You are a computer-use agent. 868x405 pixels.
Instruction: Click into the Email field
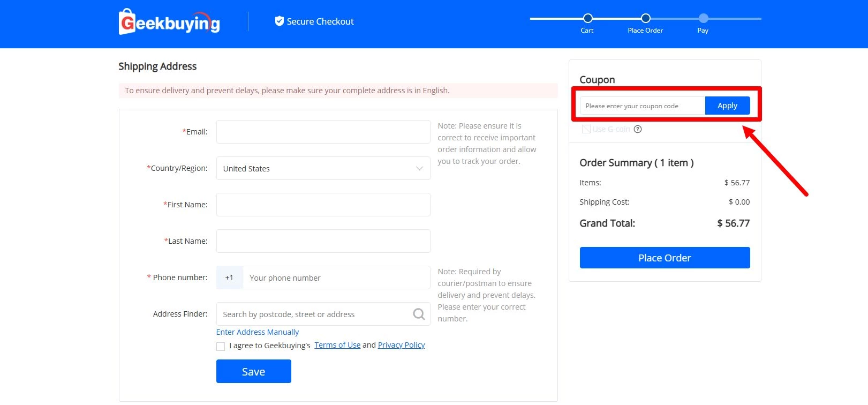click(x=323, y=132)
